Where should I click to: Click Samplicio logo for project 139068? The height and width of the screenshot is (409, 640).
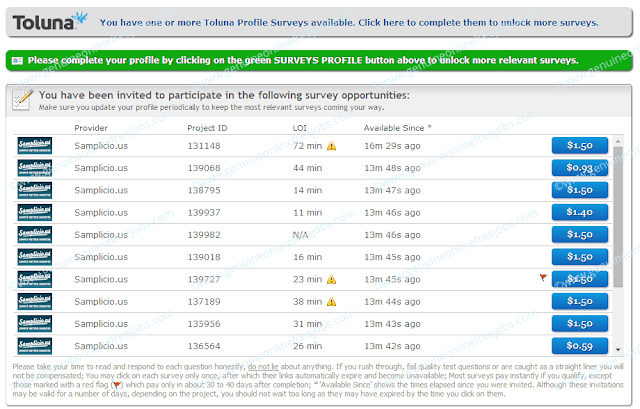pos(35,168)
